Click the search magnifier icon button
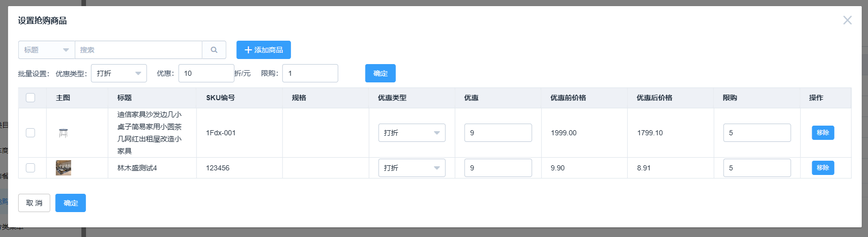 [214, 50]
